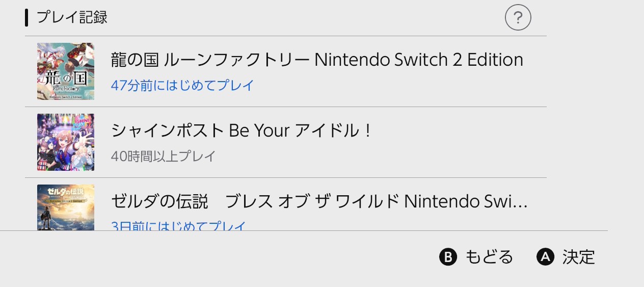Click the truncated Nintendo Swi… text in Zelda title
Viewport: 644px width, 287px height.
(466, 202)
